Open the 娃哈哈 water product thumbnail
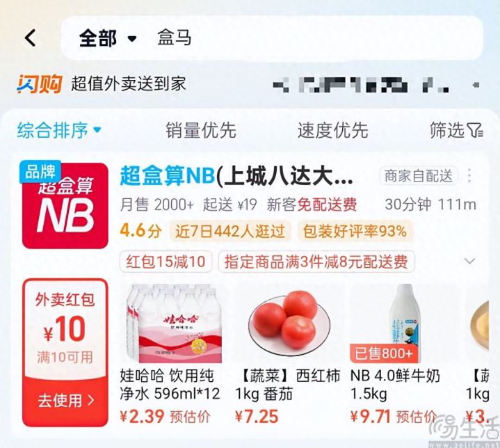This screenshot has height=448, width=500. (174, 323)
